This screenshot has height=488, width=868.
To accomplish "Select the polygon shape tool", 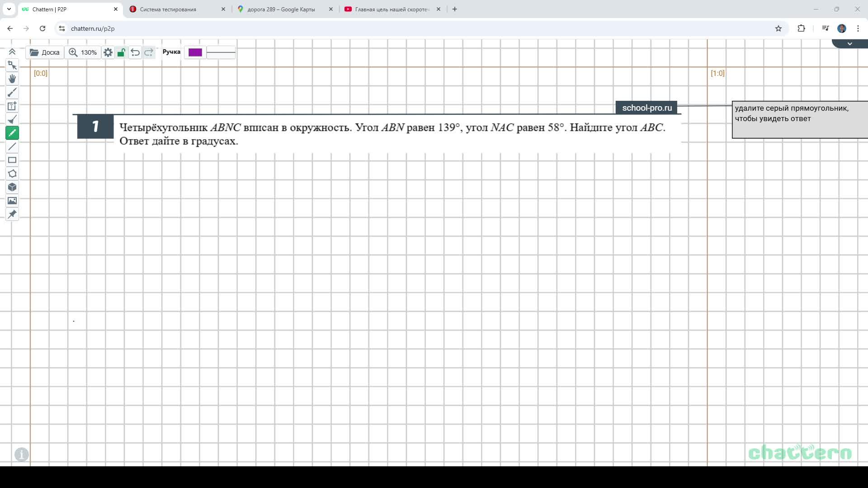I will (x=12, y=174).
